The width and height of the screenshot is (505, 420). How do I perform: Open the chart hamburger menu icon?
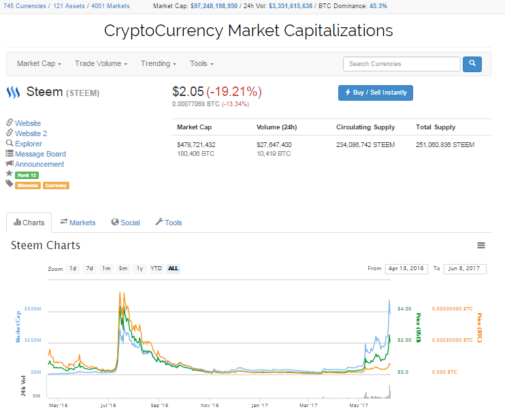coord(481,246)
